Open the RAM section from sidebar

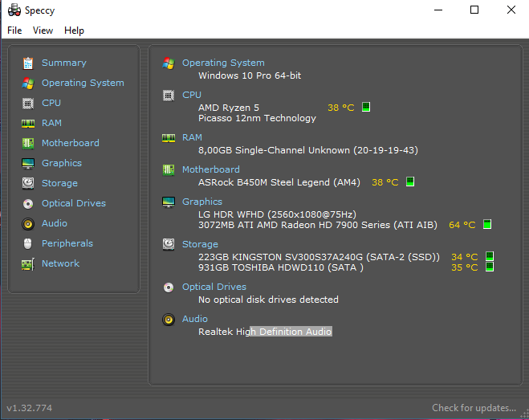[51, 123]
